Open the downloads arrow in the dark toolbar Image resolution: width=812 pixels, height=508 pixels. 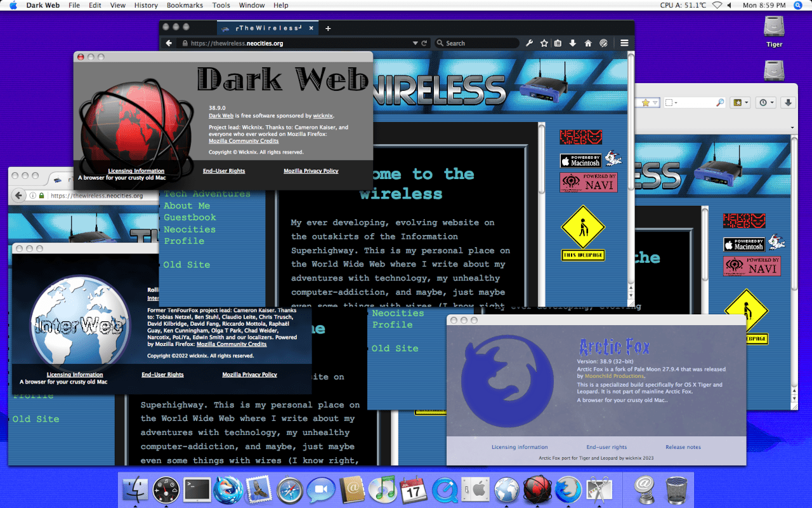click(573, 43)
